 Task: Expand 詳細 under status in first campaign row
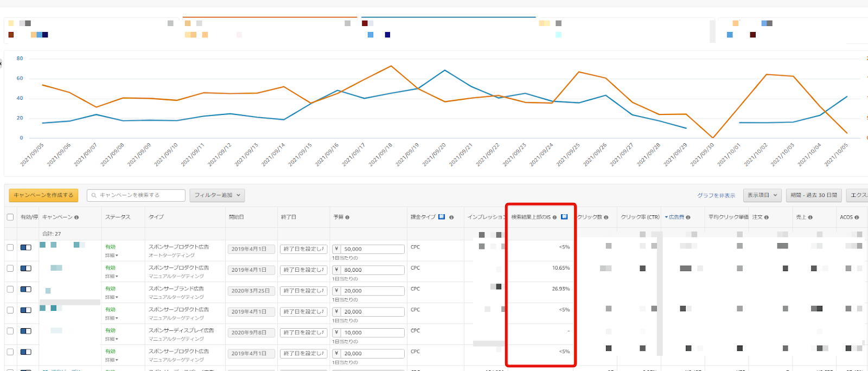[x=111, y=255]
